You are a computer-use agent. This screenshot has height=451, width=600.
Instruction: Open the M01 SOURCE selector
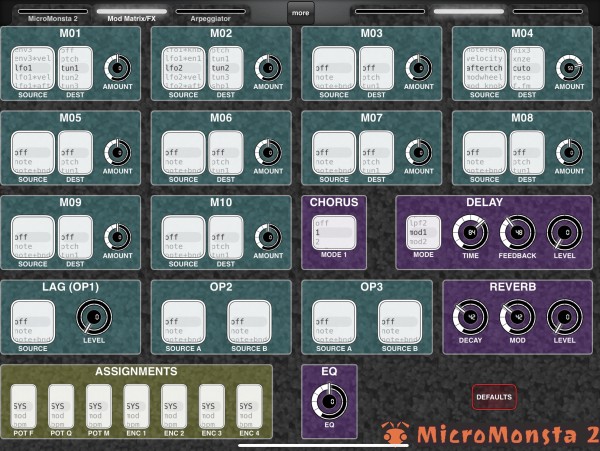pos(33,68)
